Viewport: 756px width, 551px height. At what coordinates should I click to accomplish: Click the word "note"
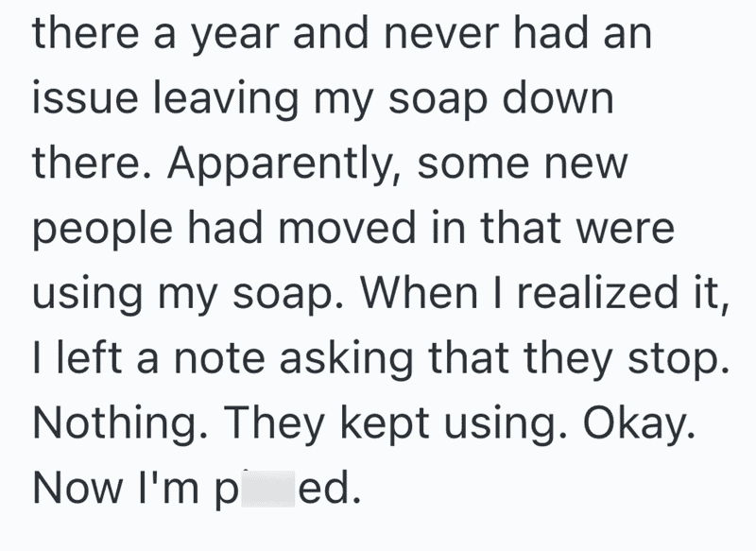[220, 358]
